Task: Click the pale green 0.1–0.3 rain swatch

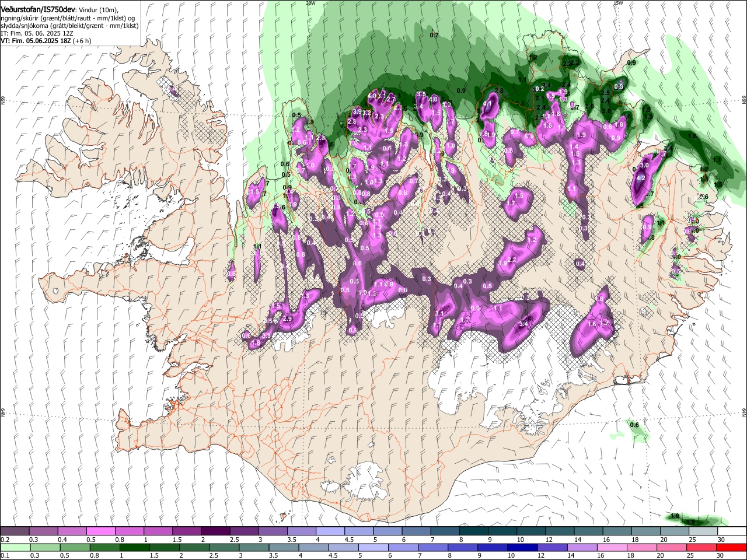Action: pos(15,547)
